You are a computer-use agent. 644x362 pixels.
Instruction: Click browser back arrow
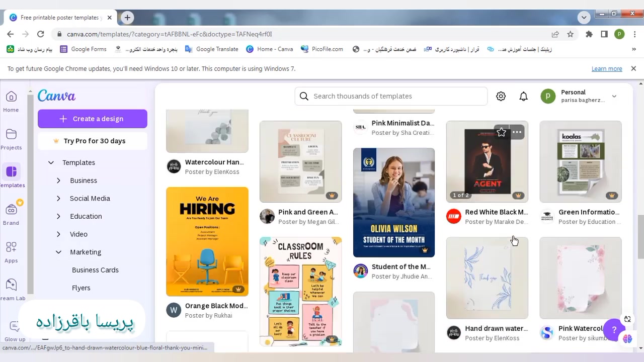pos(11,34)
